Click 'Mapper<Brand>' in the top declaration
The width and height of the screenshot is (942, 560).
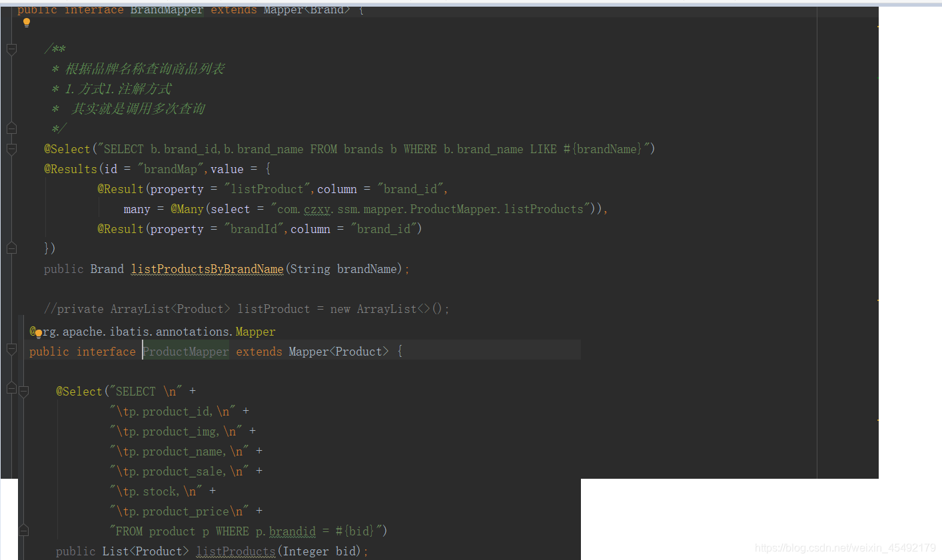[x=306, y=10]
